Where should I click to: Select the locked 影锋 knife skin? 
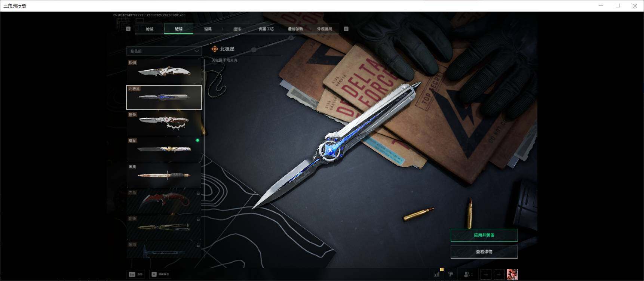pos(164,227)
